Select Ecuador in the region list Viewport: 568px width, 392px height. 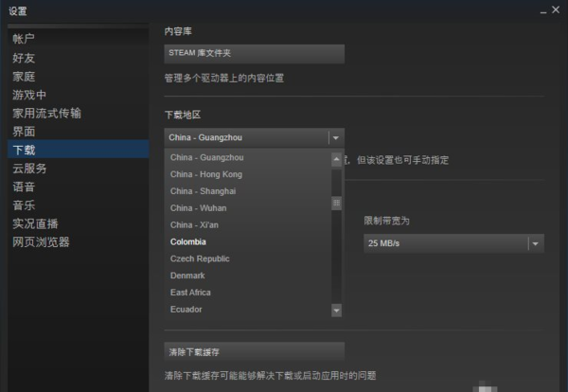tap(248, 310)
